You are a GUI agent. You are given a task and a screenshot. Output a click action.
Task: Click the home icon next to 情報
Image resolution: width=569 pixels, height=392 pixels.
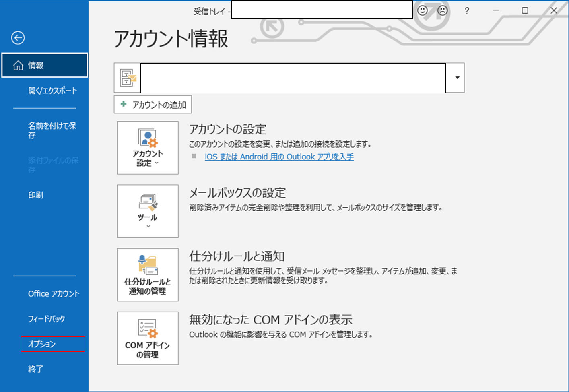(x=18, y=65)
